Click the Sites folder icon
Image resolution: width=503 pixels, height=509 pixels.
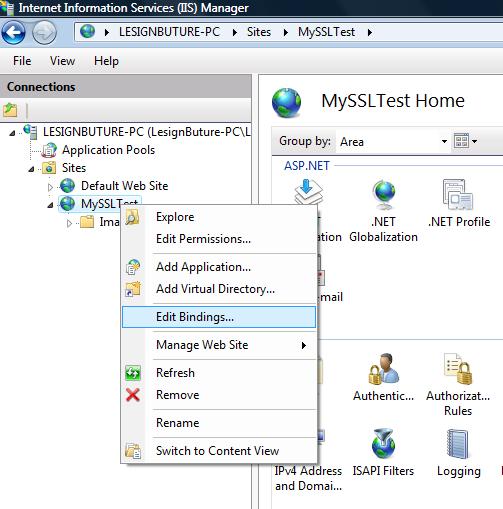[x=49, y=168]
